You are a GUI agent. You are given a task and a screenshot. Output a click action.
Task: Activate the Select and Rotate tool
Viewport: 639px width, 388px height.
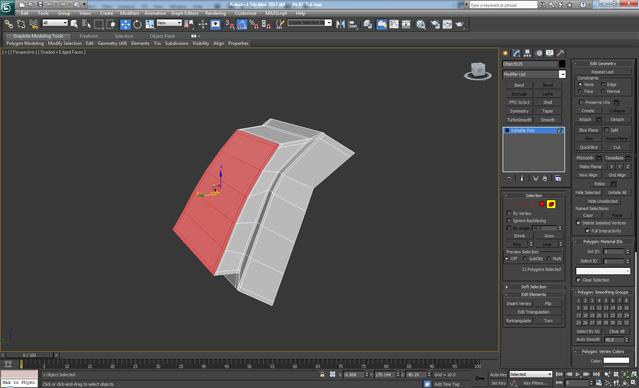pos(138,24)
